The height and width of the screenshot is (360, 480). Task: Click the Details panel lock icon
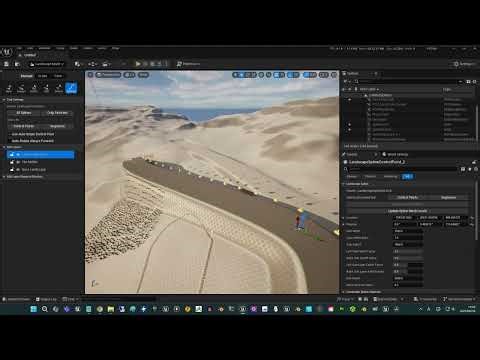pyautogui.click(x=474, y=162)
